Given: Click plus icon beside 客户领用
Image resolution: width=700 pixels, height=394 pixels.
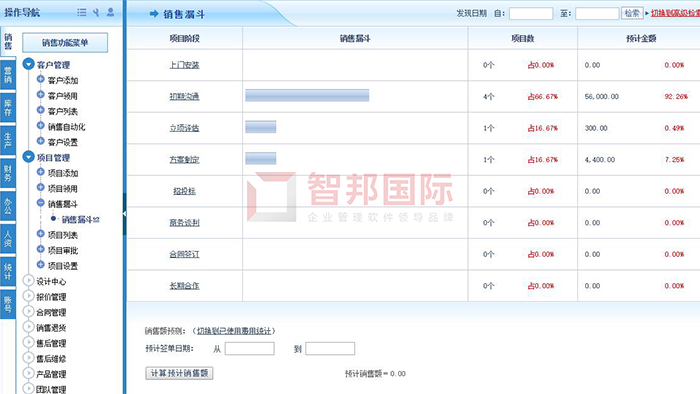Looking at the screenshot, I should coord(40,95).
